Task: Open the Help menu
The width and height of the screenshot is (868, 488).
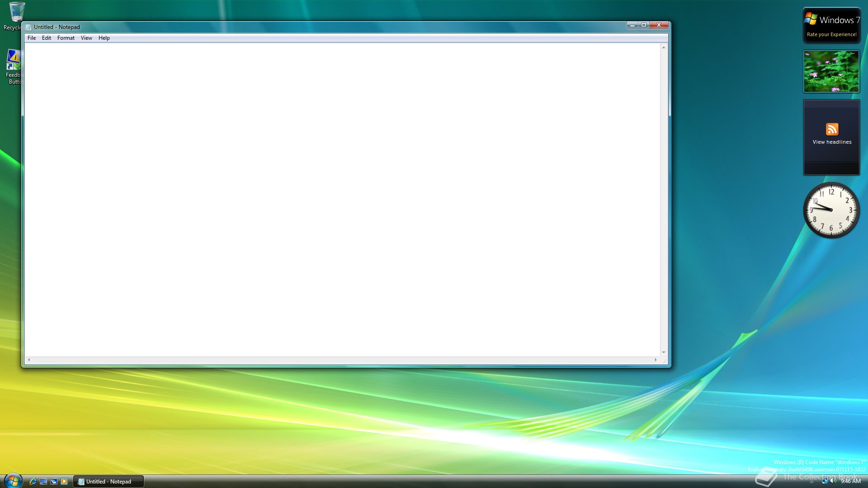Action: pos(104,38)
